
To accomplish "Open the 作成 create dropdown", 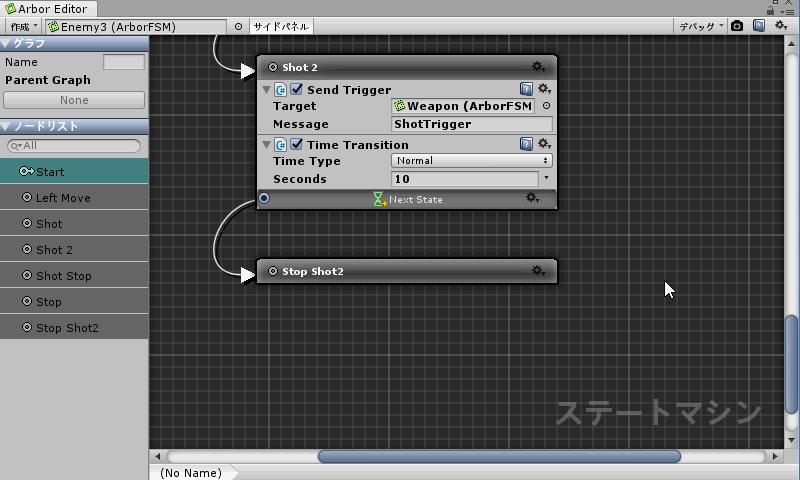I will 24,27.
